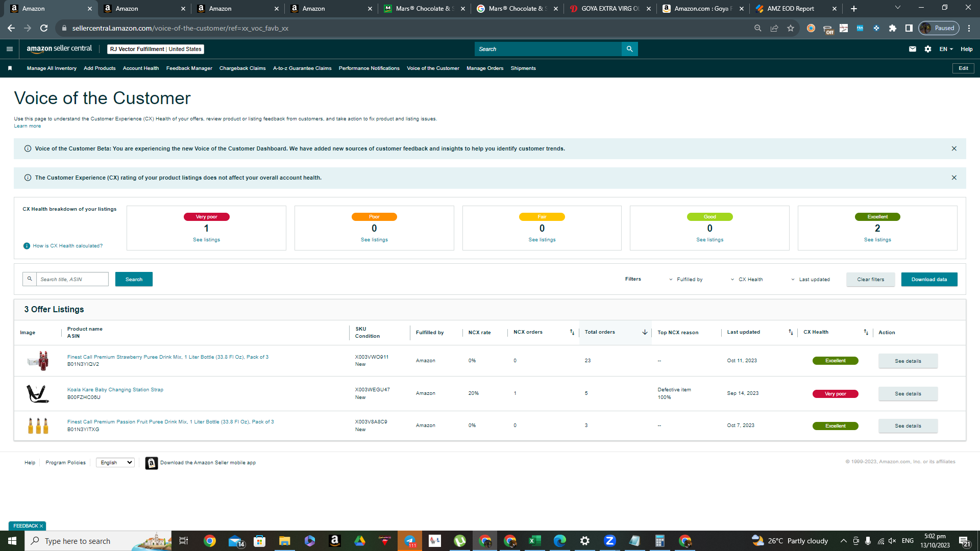Open the Learn more link

coord(27,126)
